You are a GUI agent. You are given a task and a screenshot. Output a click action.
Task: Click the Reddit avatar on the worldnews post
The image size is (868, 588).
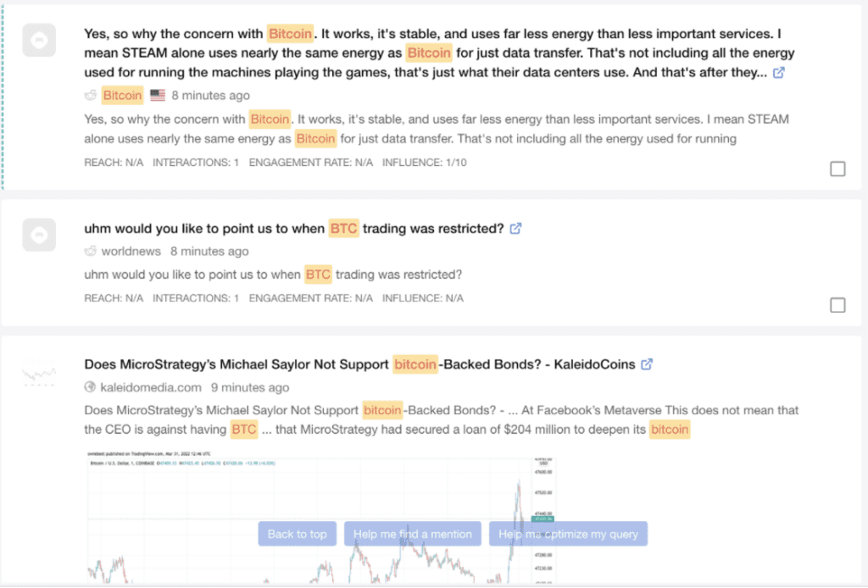(39, 234)
